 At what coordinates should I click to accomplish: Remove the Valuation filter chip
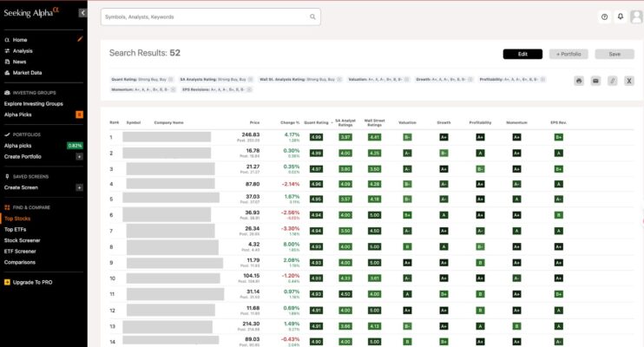(x=409, y=79)
